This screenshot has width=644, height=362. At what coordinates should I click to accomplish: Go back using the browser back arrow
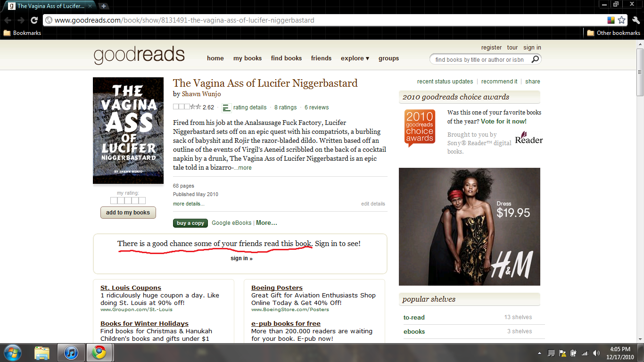point(8,20)
